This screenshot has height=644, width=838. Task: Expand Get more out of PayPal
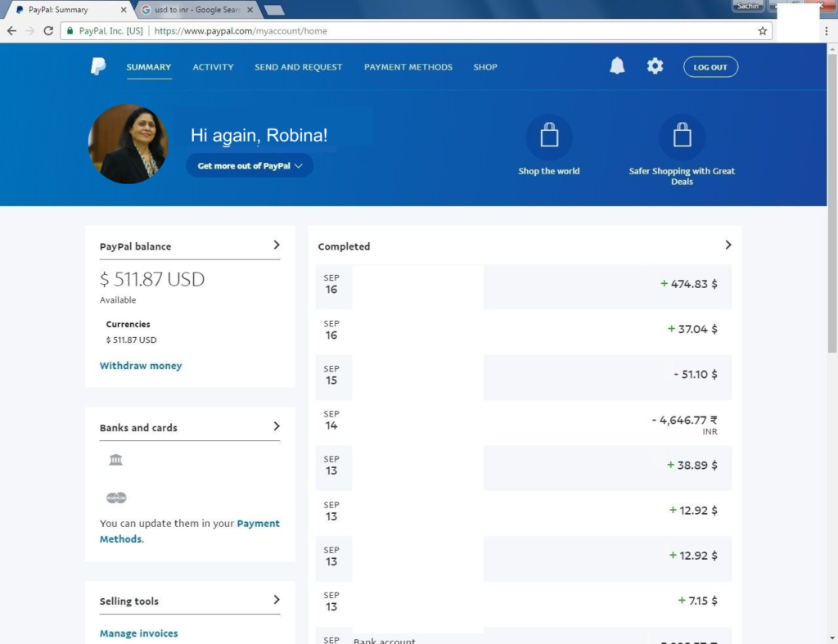[250, 165]
